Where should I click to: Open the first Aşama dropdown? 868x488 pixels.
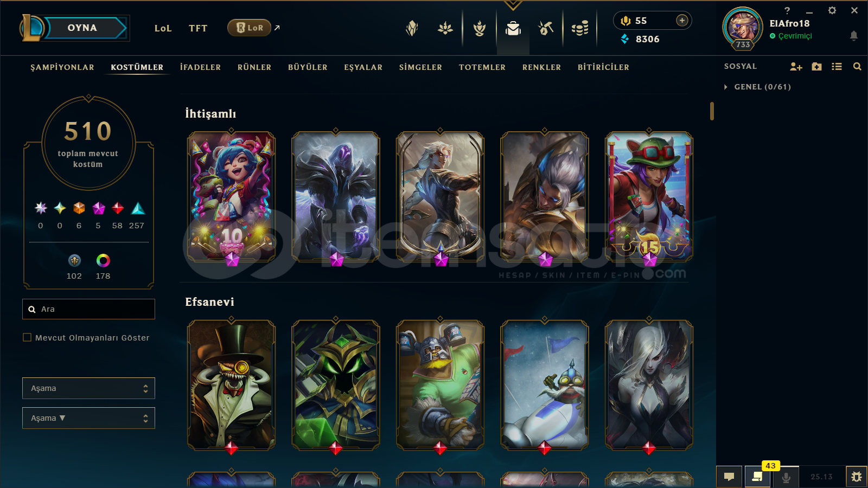88,388
